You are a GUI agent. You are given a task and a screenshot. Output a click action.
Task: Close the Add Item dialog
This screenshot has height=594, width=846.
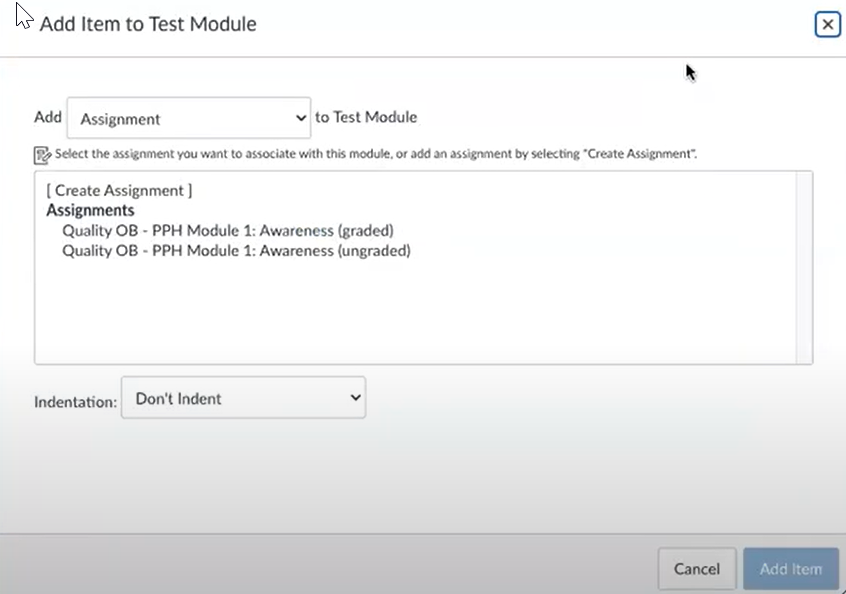(827, 24)
